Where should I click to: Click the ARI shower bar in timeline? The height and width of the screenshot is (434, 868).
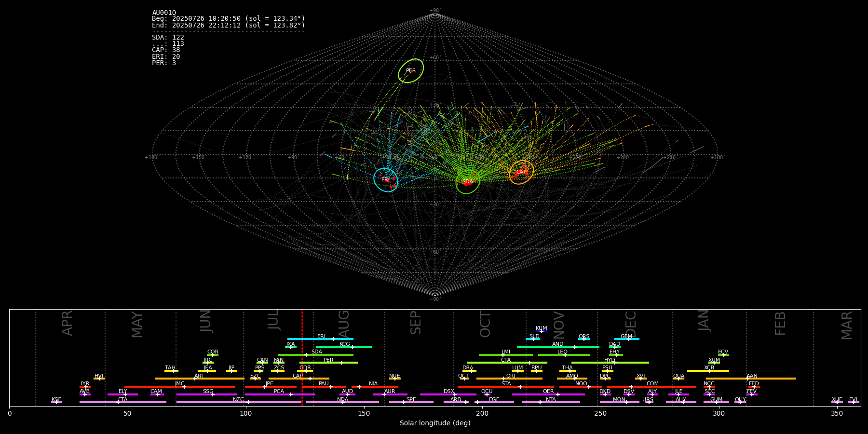point(199,379)
